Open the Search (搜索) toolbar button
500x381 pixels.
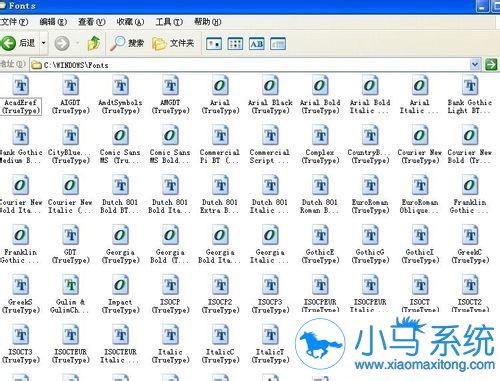[x=127, y=43]
